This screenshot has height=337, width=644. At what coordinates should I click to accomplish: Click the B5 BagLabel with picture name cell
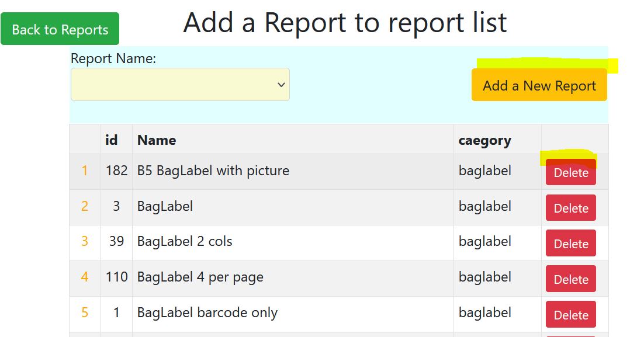click(x=213, y=171)
